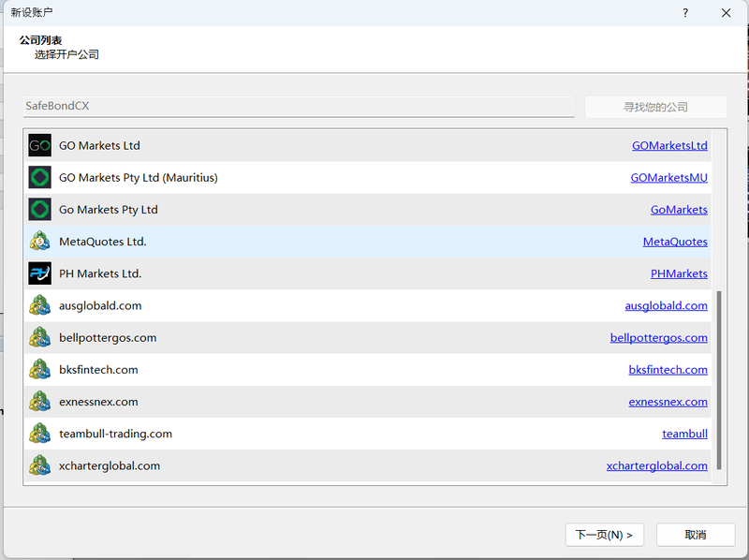
Task: Select the GO Markets Ltd row
Action: pos(367,145)
